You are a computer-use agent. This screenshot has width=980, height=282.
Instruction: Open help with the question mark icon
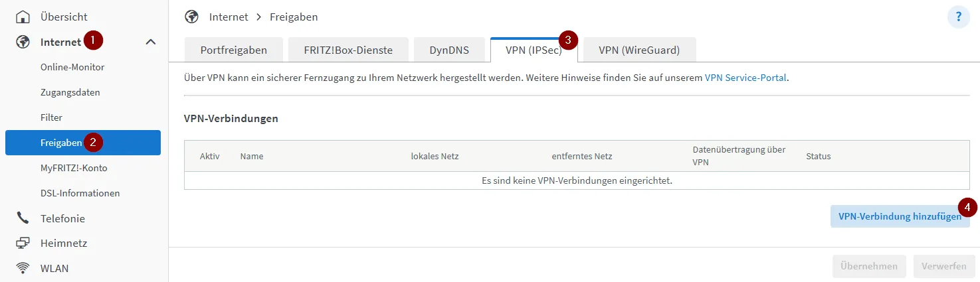click(x=959, y=17)
